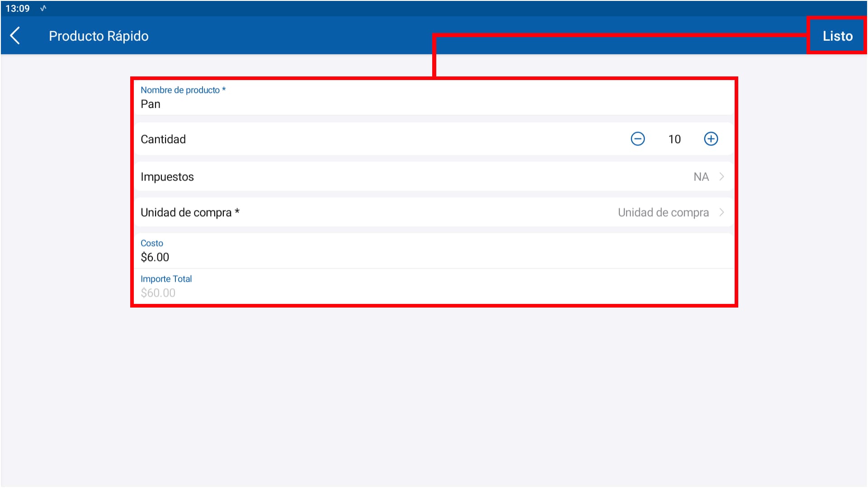
Task: Tap the Importe Total label
Action: pyautogui.click(x=166, y=279)
